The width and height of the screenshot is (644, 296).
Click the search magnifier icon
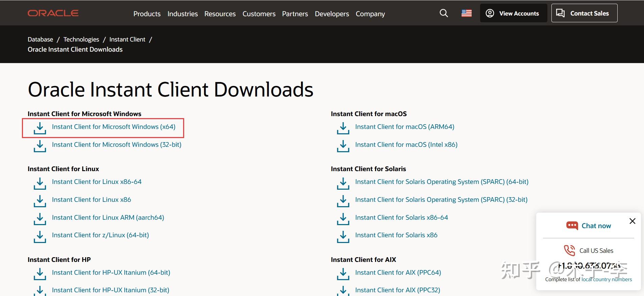[x=444, y=13]
